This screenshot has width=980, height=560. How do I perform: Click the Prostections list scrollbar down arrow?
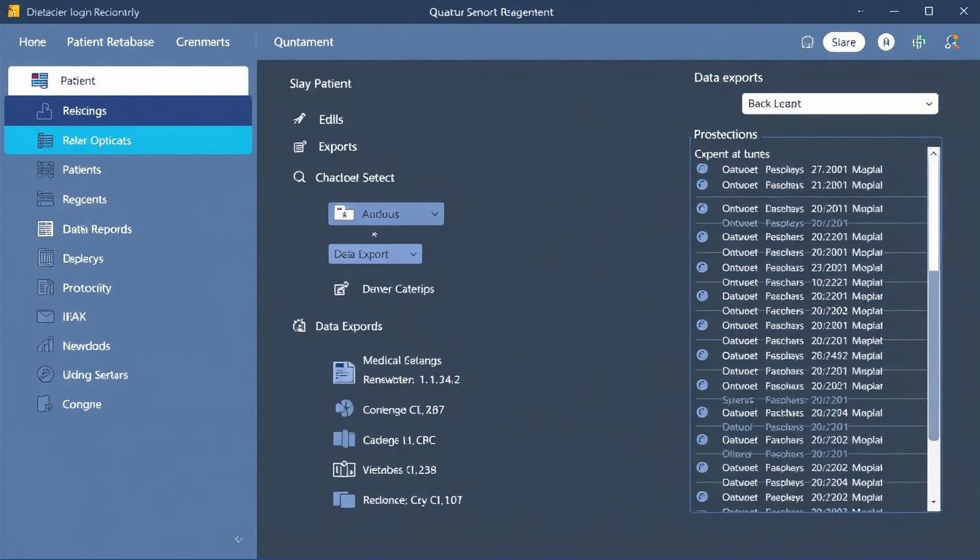(x=933, y=502)
